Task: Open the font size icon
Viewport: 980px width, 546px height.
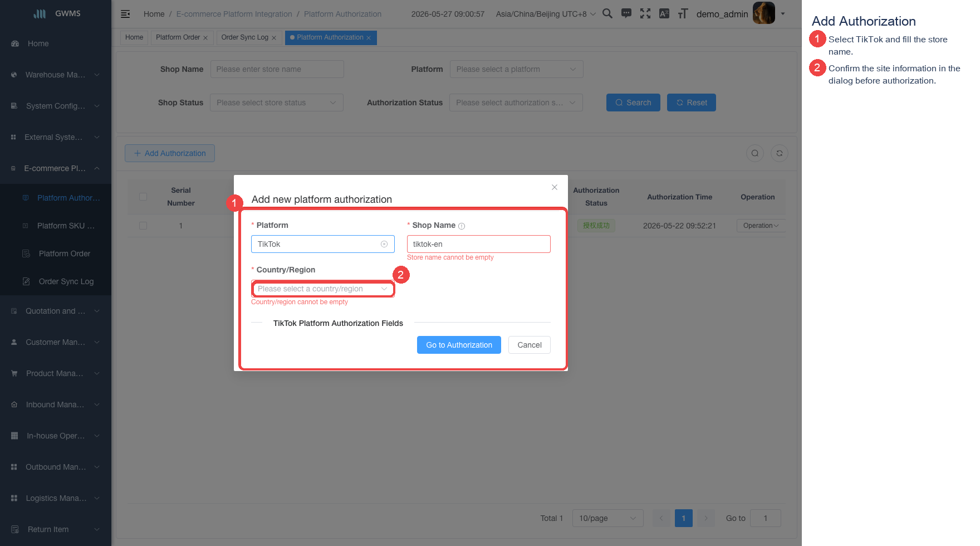Action: pos(683,13)
